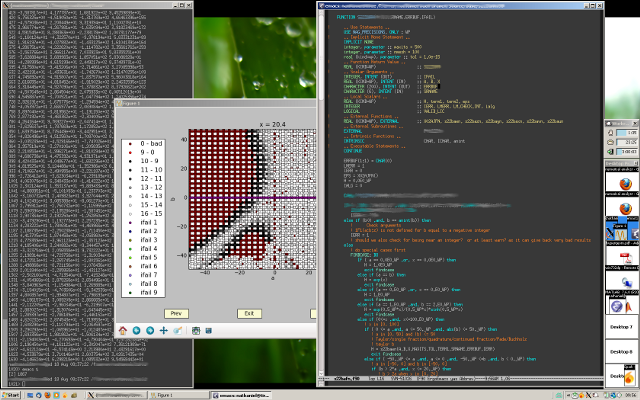Click the 'IMPLICIT NONE' line in emacs
This screenshot has height=400, width=640.
click(x=358, y=42)
